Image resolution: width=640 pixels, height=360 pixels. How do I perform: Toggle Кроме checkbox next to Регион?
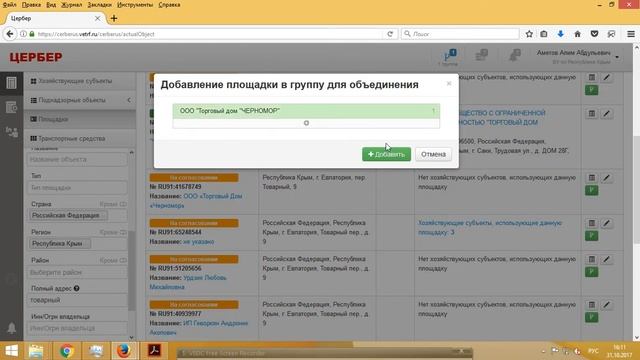[123, 232]
